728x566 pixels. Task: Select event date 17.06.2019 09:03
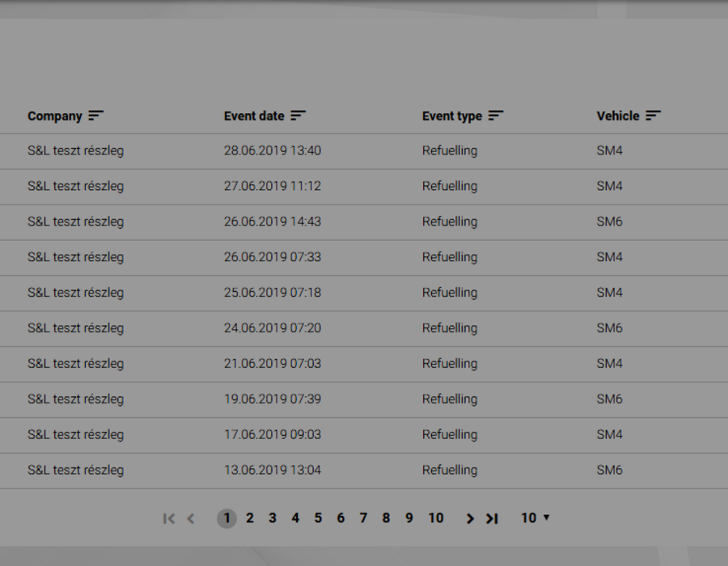point(273,435)
